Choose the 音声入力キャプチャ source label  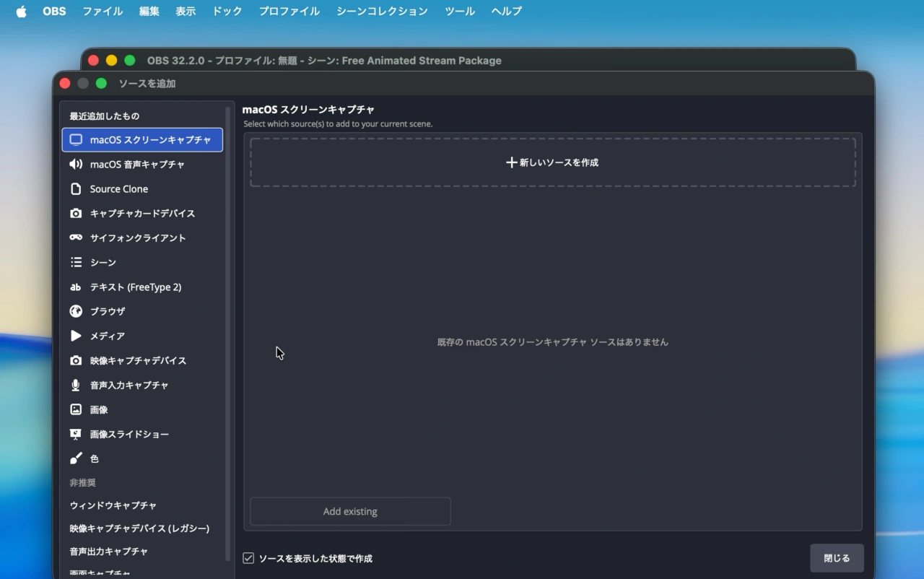[x=129, y=386]
